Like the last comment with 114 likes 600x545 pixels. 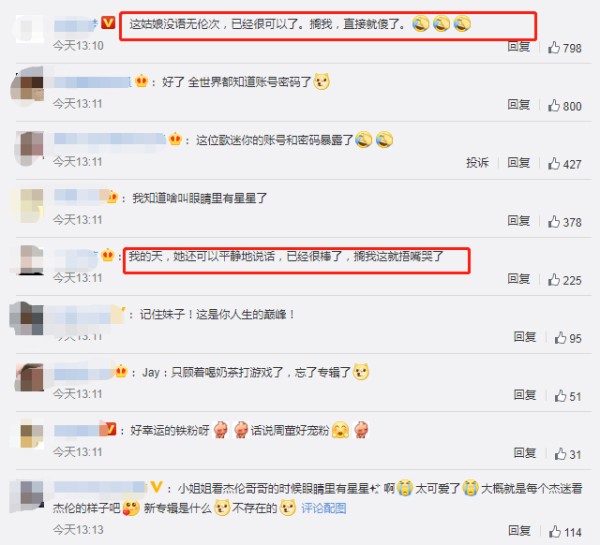coord(555,531)
